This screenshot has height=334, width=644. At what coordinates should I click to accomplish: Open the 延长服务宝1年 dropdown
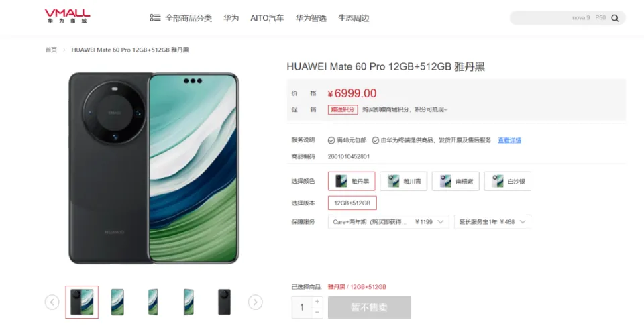click(x=492, y=222)
